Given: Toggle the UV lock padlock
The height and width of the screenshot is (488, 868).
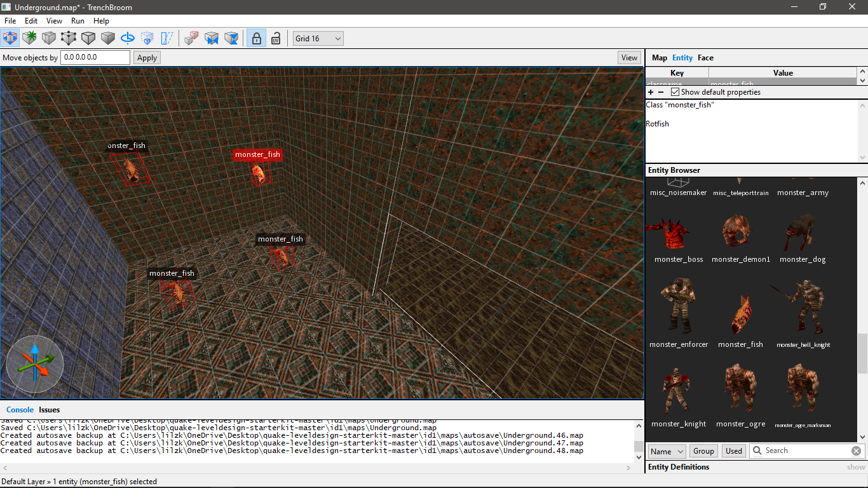Looking at the screenshot, I should [x=276, y=38].
